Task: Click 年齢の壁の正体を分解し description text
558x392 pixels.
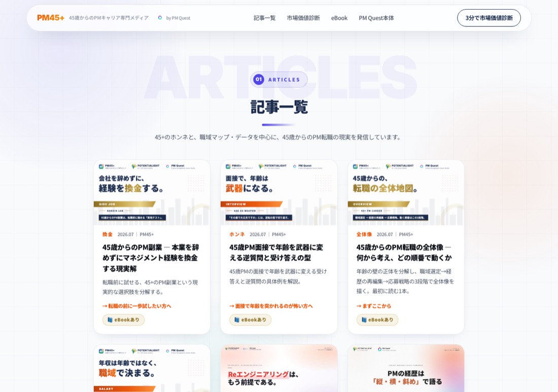Action: pos(405,281)
